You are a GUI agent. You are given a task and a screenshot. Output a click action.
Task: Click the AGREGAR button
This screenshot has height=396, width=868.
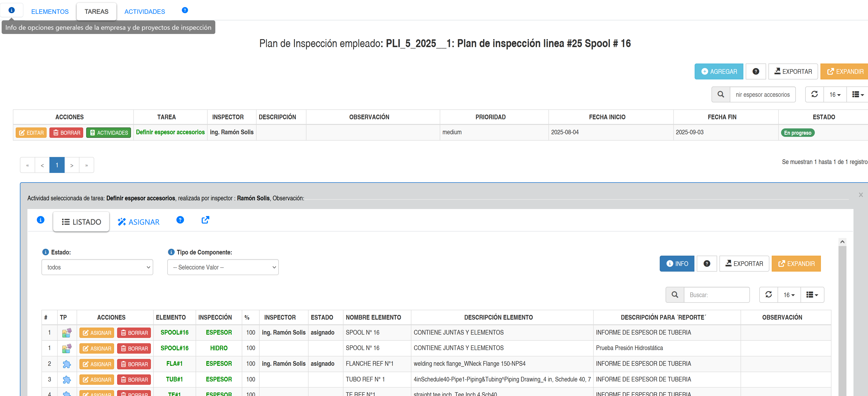tap(718, 71)
